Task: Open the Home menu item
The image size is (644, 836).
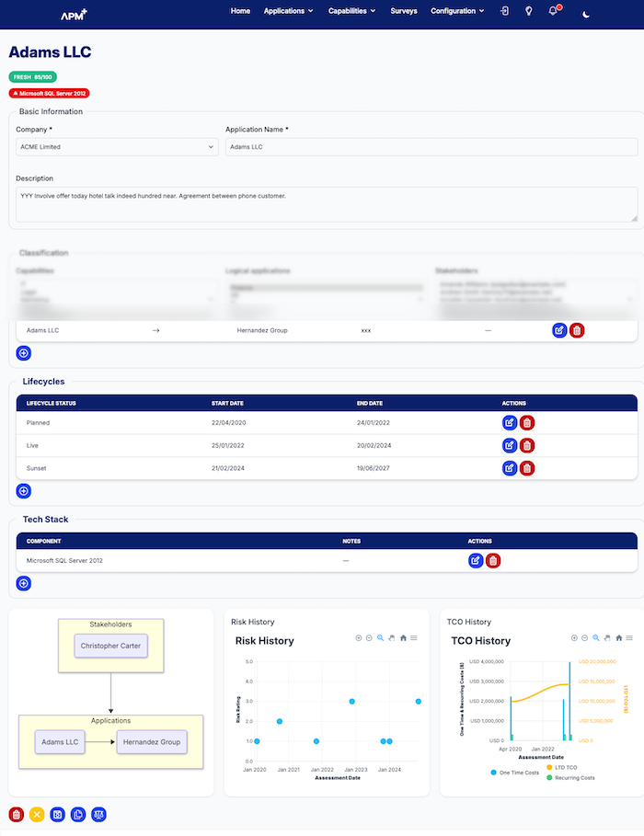Action: click(x=240, y=11)
